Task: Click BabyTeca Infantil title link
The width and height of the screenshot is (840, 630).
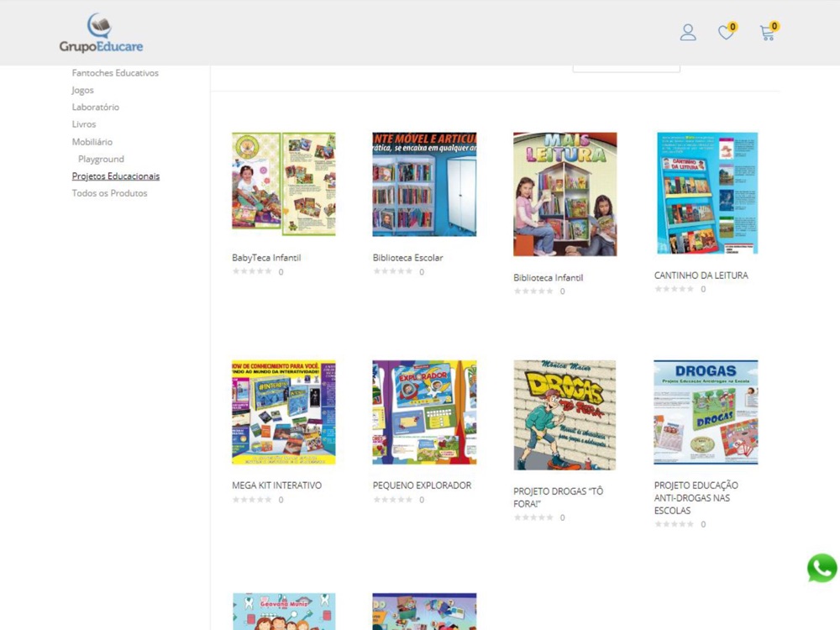Action: (x=266, y=258)
